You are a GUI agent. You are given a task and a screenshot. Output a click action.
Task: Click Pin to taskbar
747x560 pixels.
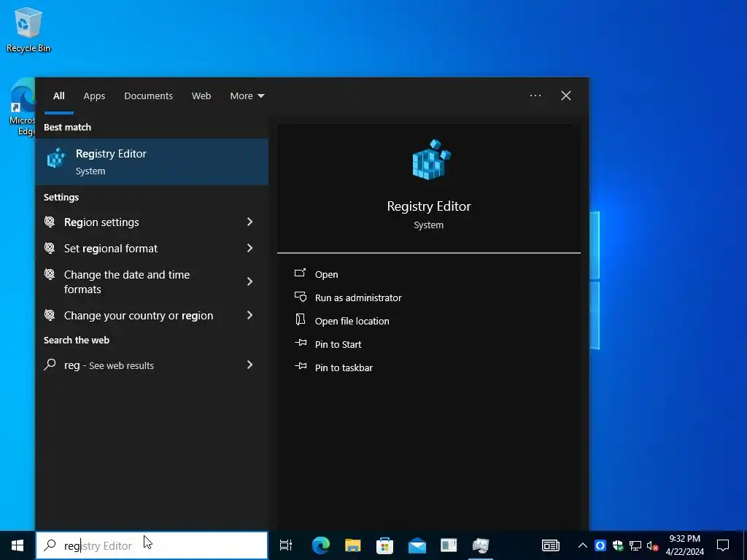pyautogui.click(x=344, y=367)
